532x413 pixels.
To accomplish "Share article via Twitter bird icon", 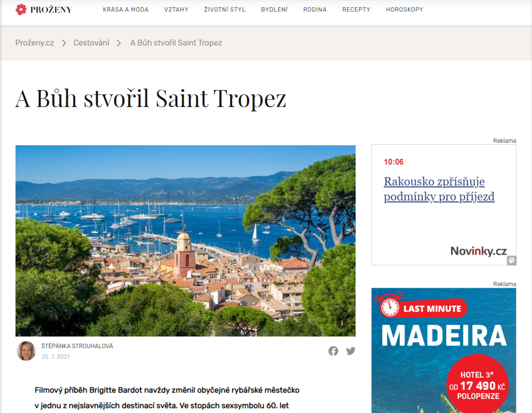I will [351, 351].
